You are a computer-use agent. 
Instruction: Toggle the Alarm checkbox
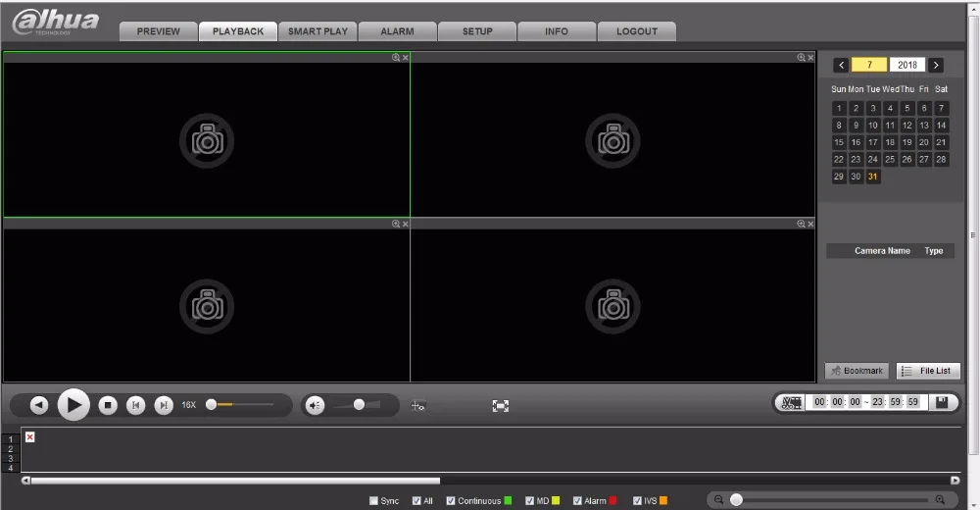click(x=577, y=500)
